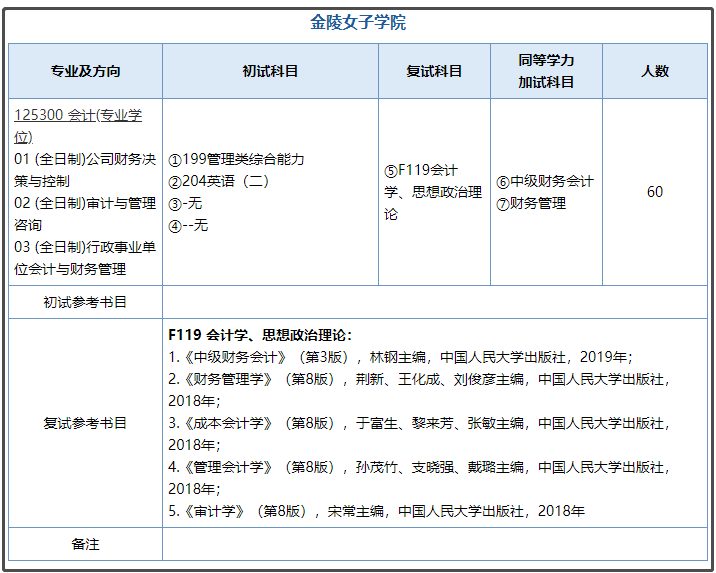
Task: Select the 同等学力加试科目 header cell
Action: pos(546,71)
